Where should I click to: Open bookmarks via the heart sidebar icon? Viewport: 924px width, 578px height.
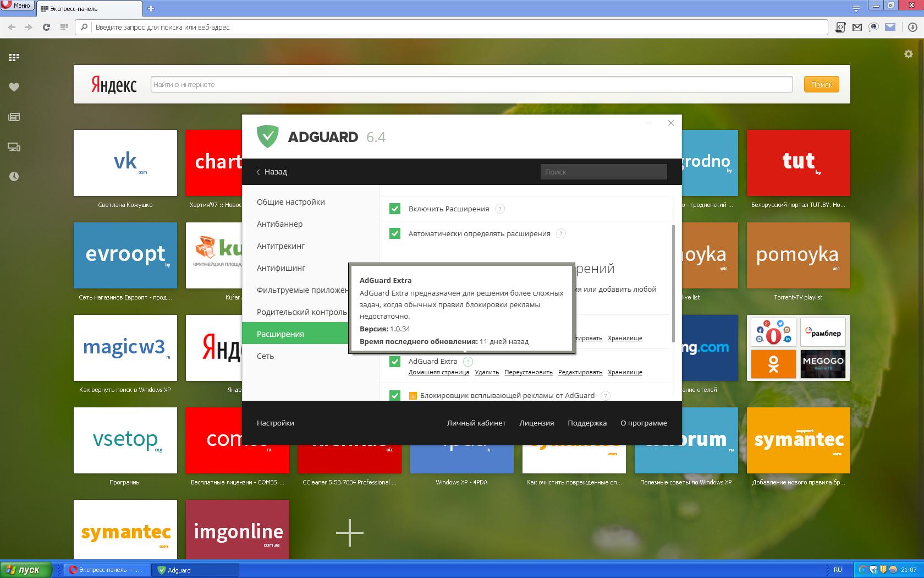click(14, 86)
